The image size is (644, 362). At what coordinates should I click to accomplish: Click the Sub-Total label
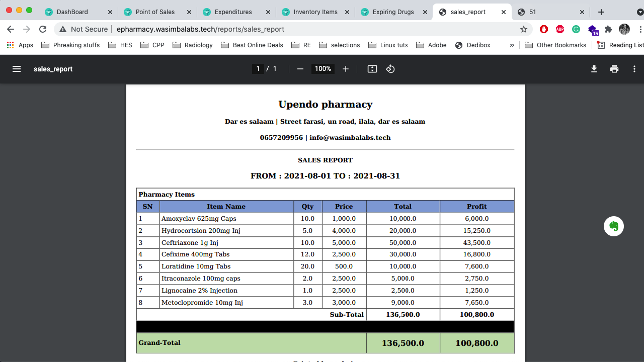point(347,315)
